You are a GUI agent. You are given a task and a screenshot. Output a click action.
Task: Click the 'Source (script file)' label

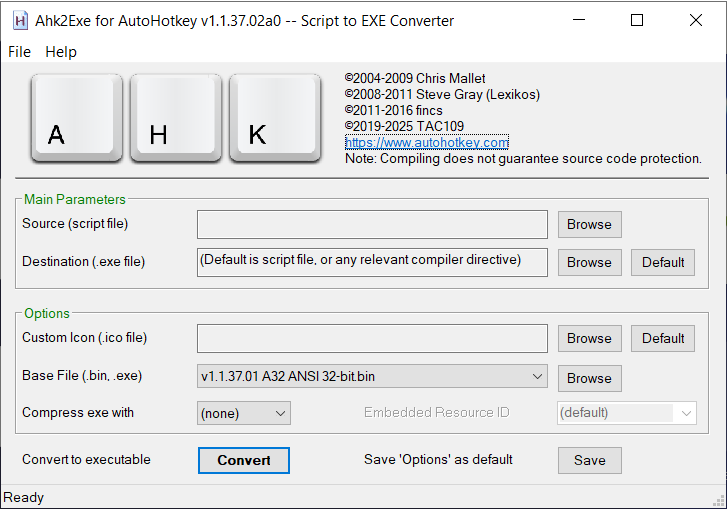[75, 223]
